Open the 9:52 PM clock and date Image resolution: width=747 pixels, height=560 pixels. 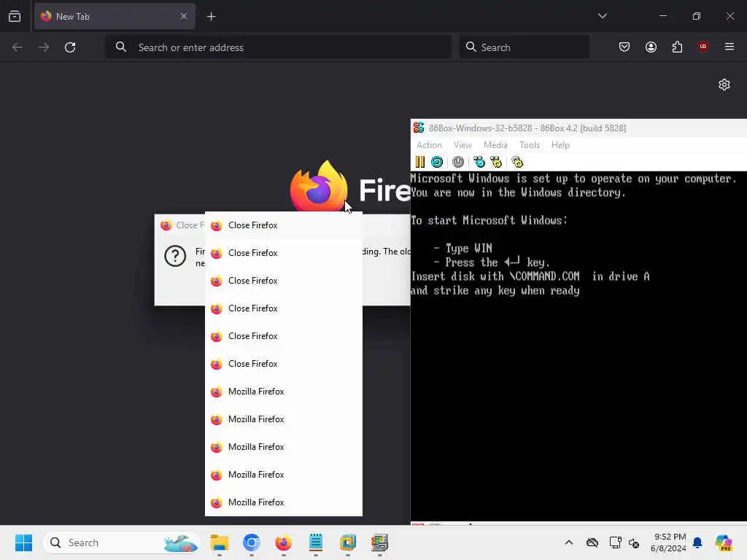pos(669,542)
